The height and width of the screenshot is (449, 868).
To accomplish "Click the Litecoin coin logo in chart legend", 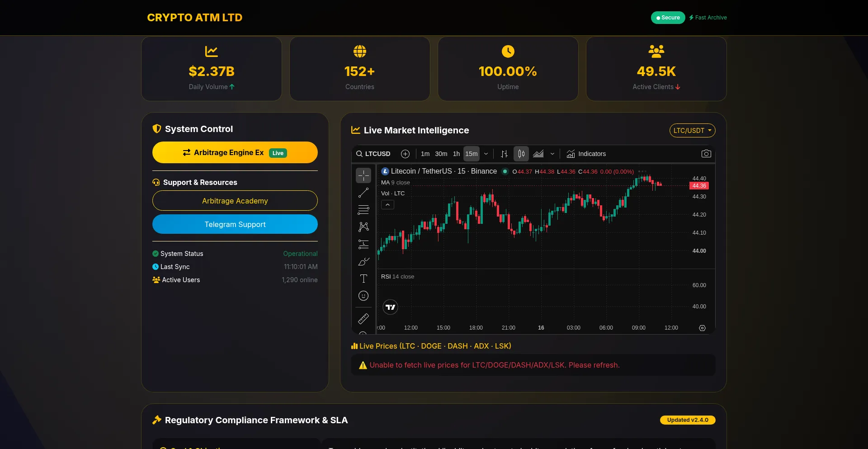I will [x=385, y=171].
